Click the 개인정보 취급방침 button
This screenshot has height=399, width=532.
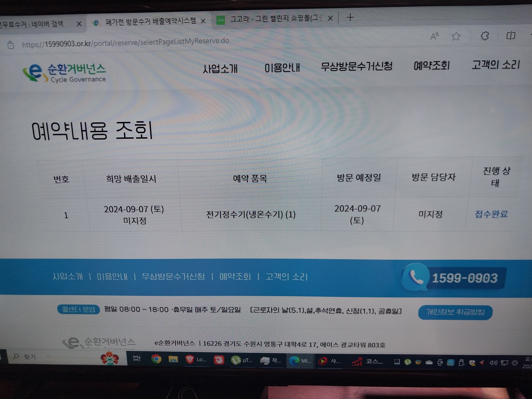point(455,312)
